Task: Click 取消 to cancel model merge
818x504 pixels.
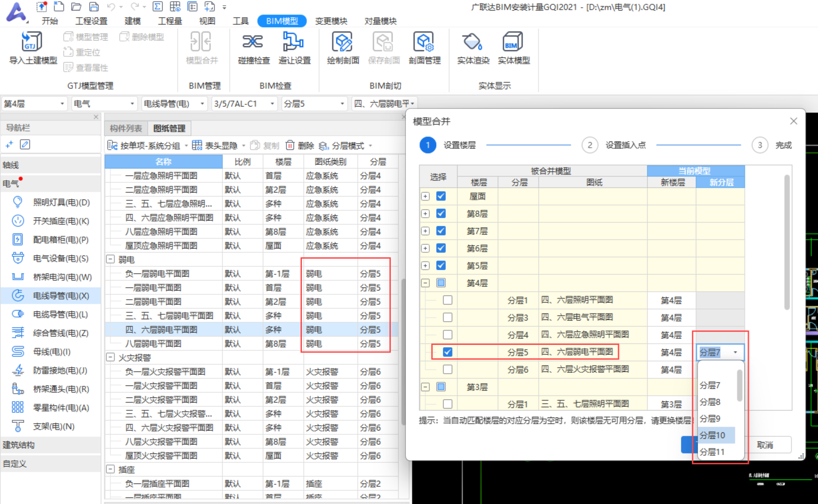Action: click(765, 445)
